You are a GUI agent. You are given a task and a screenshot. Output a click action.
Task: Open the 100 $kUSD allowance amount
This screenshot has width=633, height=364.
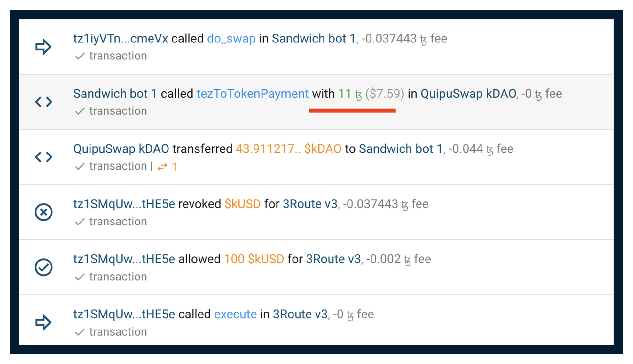pyautogui.click(x=254, y=259)
